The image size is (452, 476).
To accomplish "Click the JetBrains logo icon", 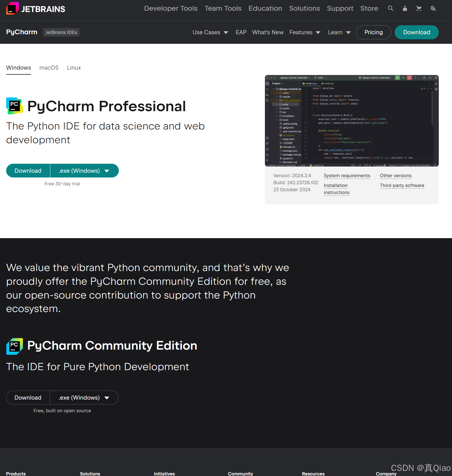I will [x=12, y=8].
